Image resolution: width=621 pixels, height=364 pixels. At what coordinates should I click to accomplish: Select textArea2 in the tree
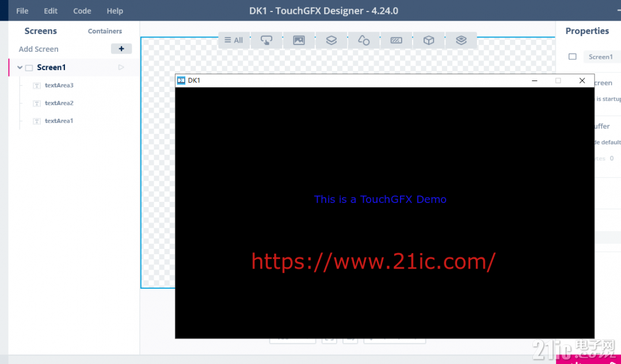coord(59,103)
